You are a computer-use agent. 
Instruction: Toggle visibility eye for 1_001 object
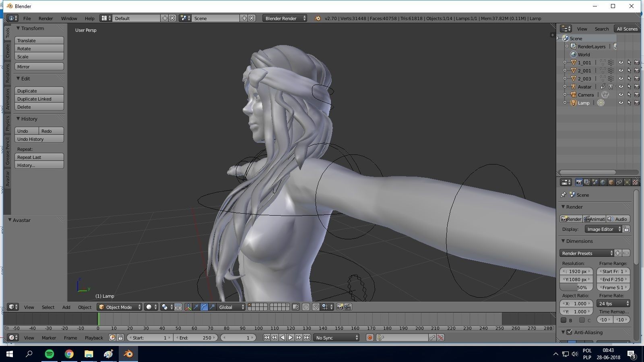(x=621, y=62)
